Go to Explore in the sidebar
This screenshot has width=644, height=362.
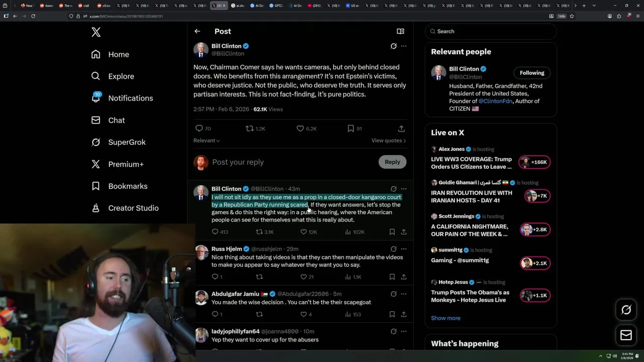click(x=113, y=76)
